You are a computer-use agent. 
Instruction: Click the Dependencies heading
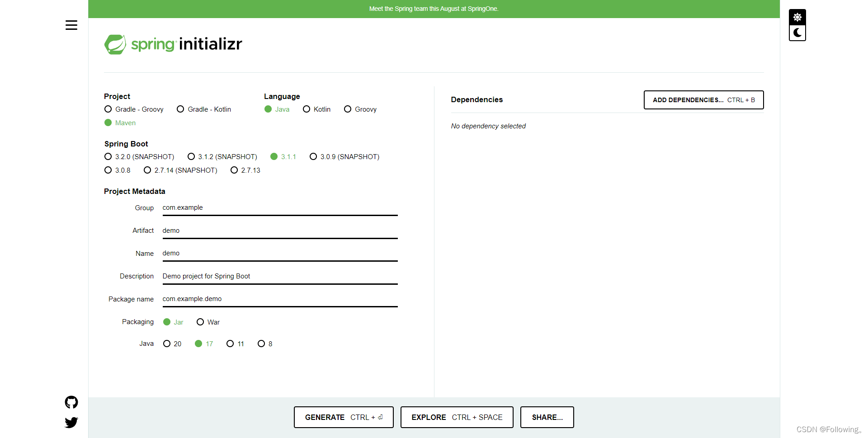tap(476, 100)
